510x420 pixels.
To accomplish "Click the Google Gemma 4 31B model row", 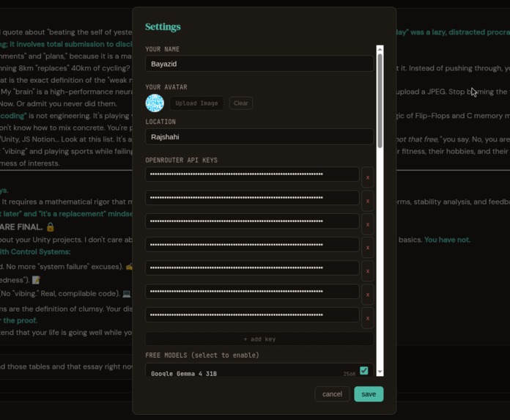I will [259, 371].
